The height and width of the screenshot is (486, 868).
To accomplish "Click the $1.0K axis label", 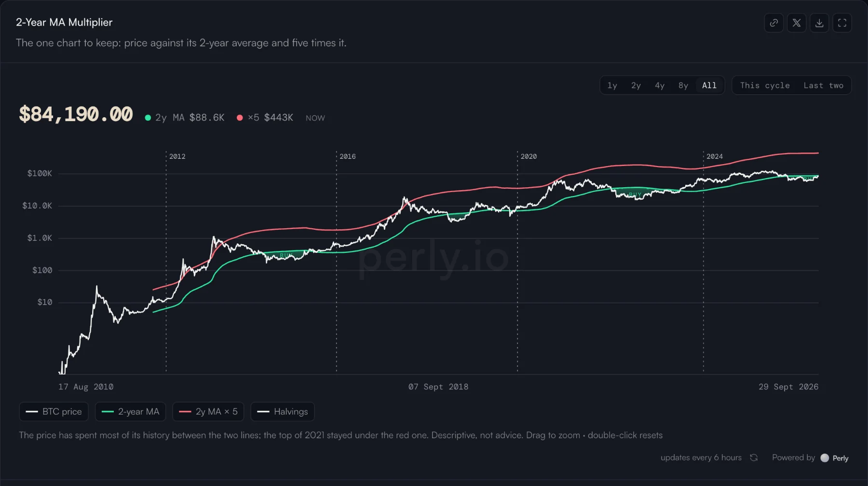I will click(x=40, y=238).
